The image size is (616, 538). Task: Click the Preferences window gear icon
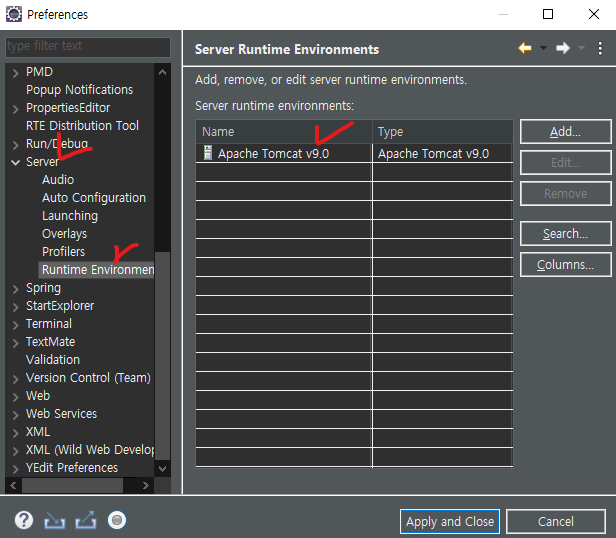[x=14, y=14]
